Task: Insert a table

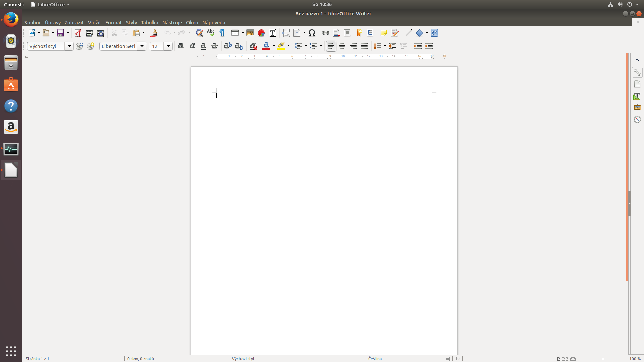Action: 235,33
